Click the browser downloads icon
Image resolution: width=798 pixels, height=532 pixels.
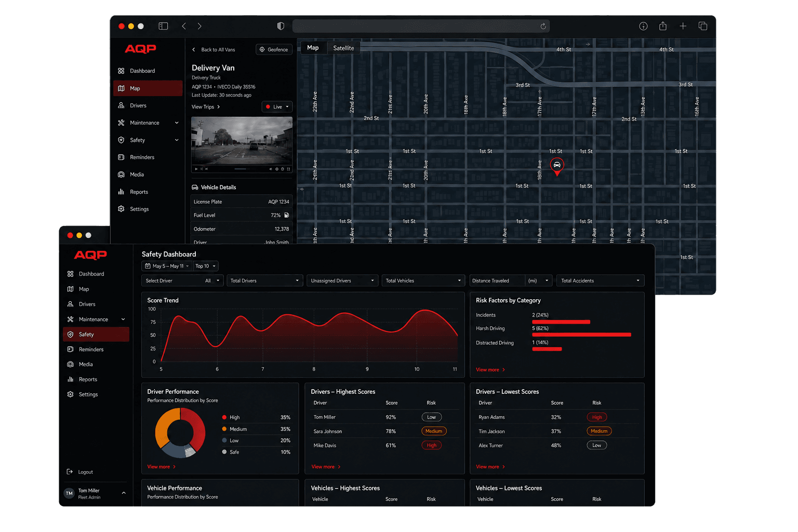click(x=643, y=26)
